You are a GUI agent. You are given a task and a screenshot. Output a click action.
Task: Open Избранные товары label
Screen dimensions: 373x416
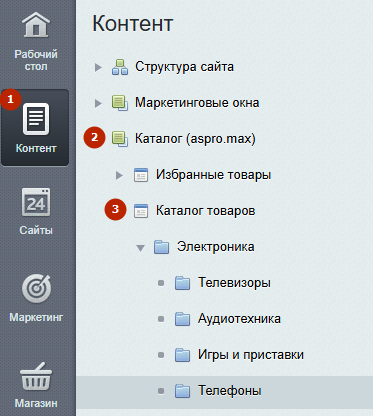tap(214, 175)
